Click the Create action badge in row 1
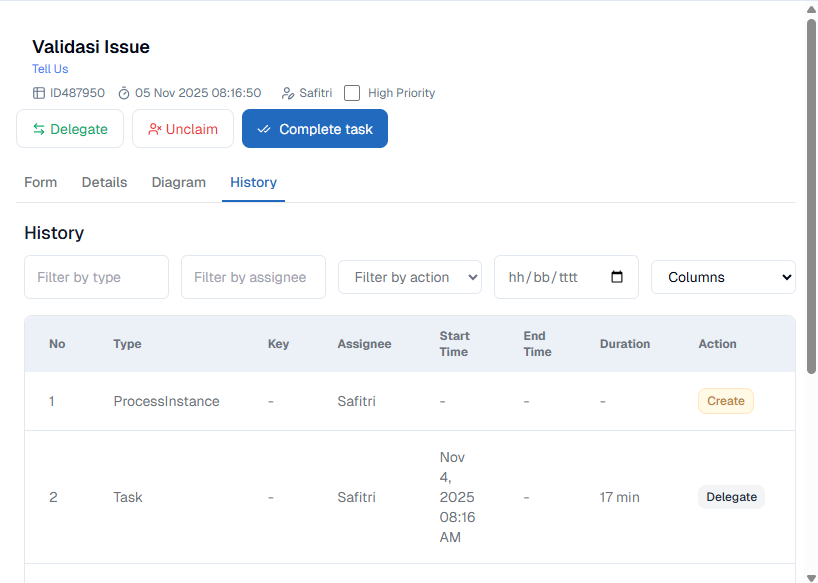Screen dimensions: 818x583 click(725, 401)
